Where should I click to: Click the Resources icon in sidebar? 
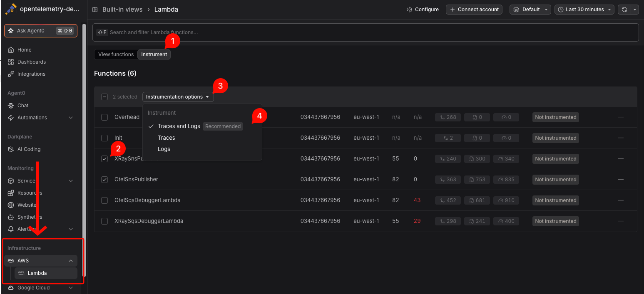point(11,193)
